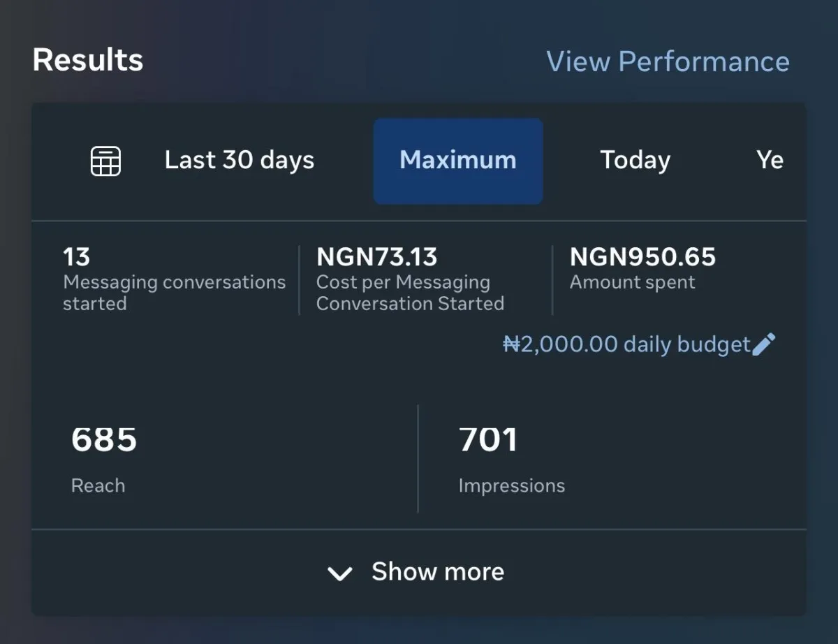This screenshot has height=644, width=838.
Task: Switch to the Today tab
Action: tap(635, 160)
